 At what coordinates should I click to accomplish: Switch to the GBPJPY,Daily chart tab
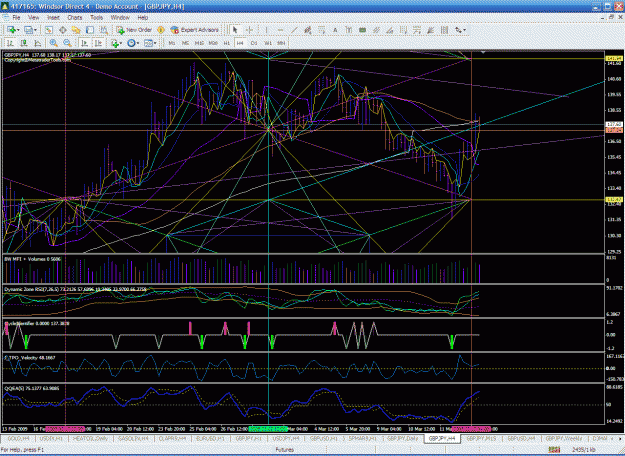tap(403, 438)
